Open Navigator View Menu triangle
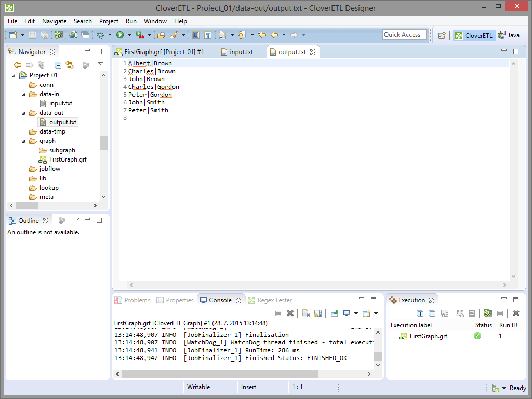The height and width of the screenshot is (399, 532). click(x=101, y=64)
